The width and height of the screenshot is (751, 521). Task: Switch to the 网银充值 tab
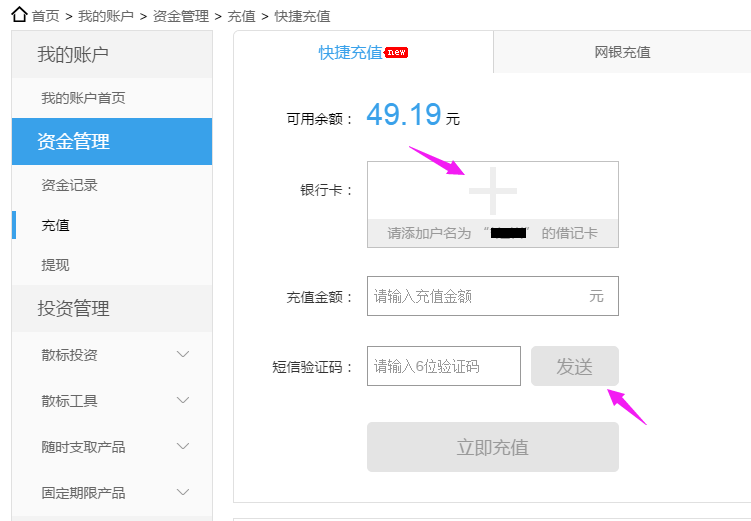coord(622,53)
